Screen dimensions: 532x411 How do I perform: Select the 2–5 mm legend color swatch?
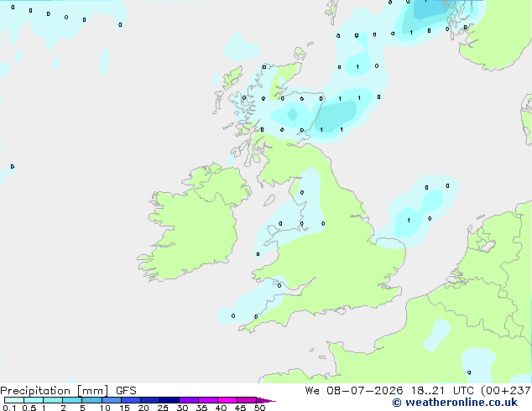coord(72,400)
